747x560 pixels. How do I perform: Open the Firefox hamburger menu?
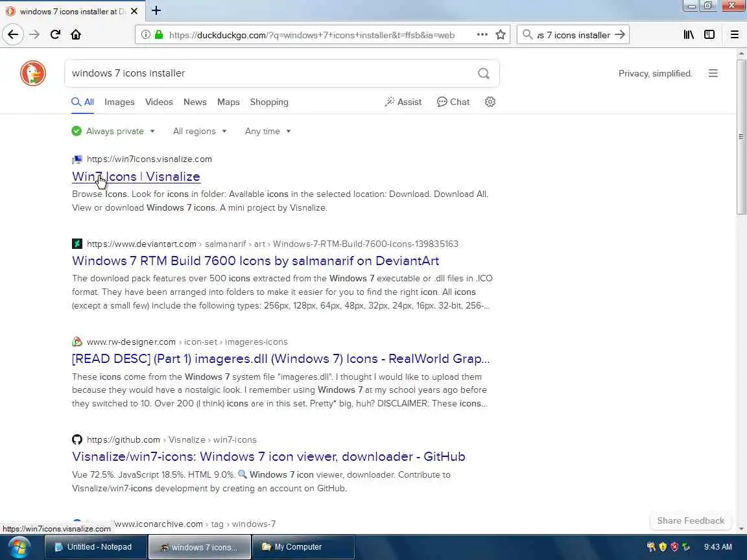(x=734, y=34)
